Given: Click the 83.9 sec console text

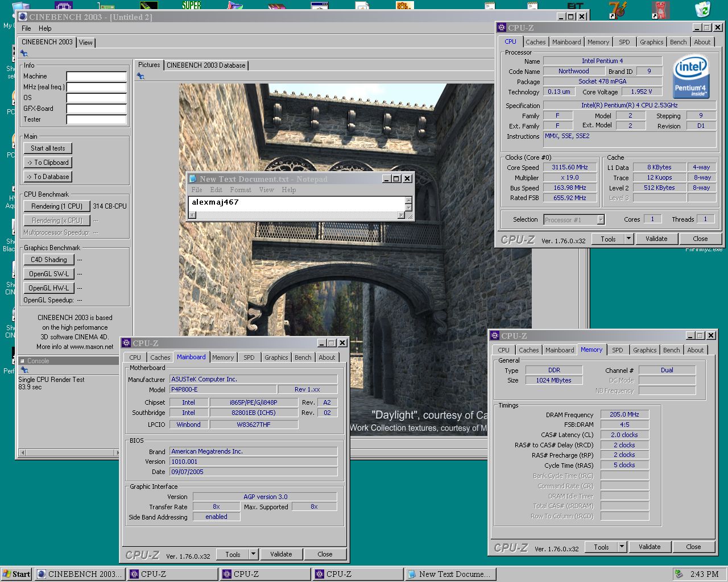Looking at the screenshot, I should 30,387.
